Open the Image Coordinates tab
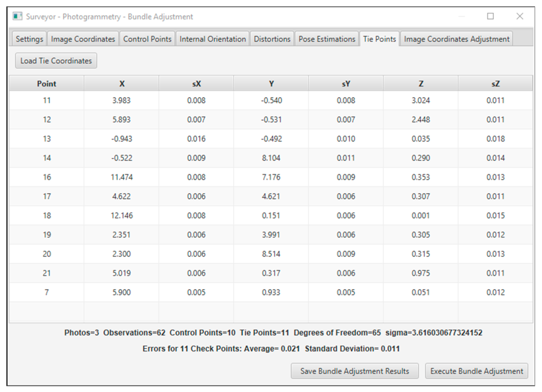Image resolution: width=542 pixels, height=392 pixels. click(x=83, y=39)
